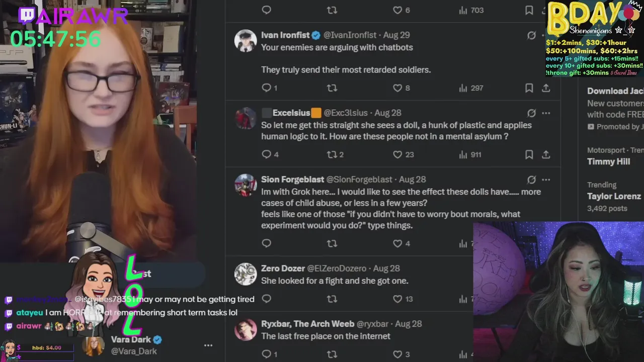Screen dimensions: 644x362
Task: Retweet Ivan Ironfist's tweet
Action: pos(332,88)
